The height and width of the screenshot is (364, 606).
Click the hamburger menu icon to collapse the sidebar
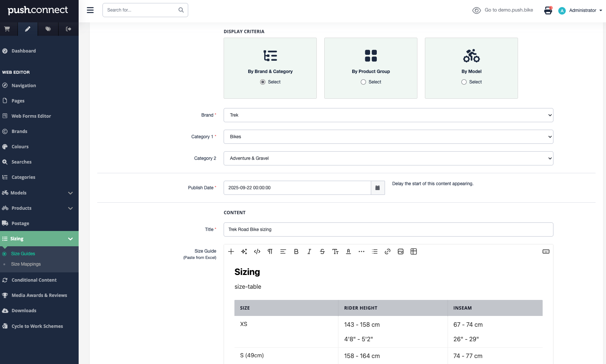90,10
